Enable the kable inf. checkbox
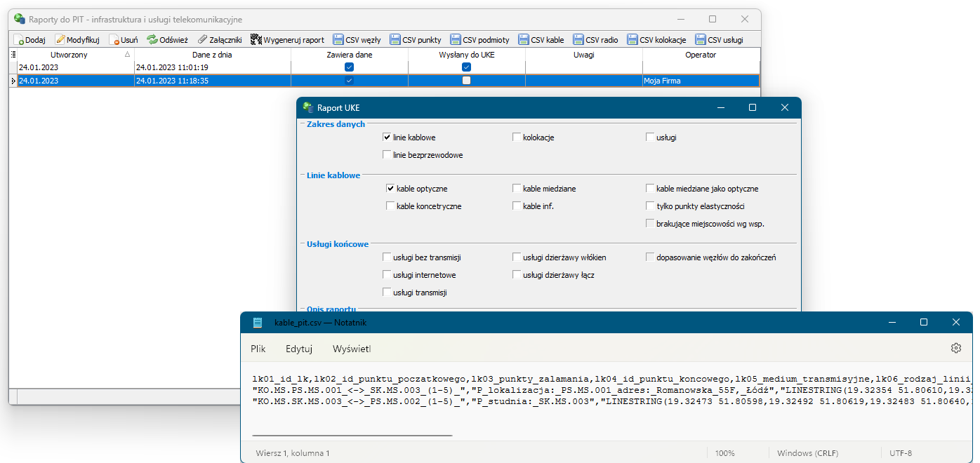980x463 pixels. (517, 206)
